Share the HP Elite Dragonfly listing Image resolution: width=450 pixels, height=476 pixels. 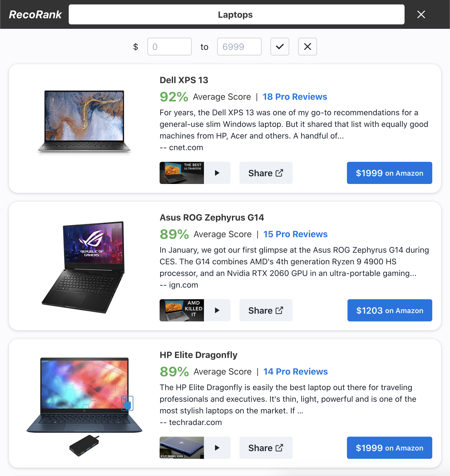tap(266, 448)
